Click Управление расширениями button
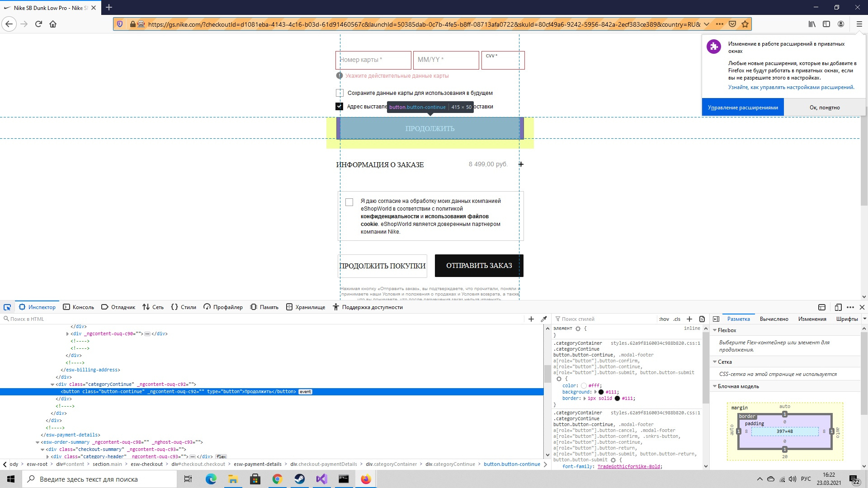The image size is (868, 488). click(743, 108)
